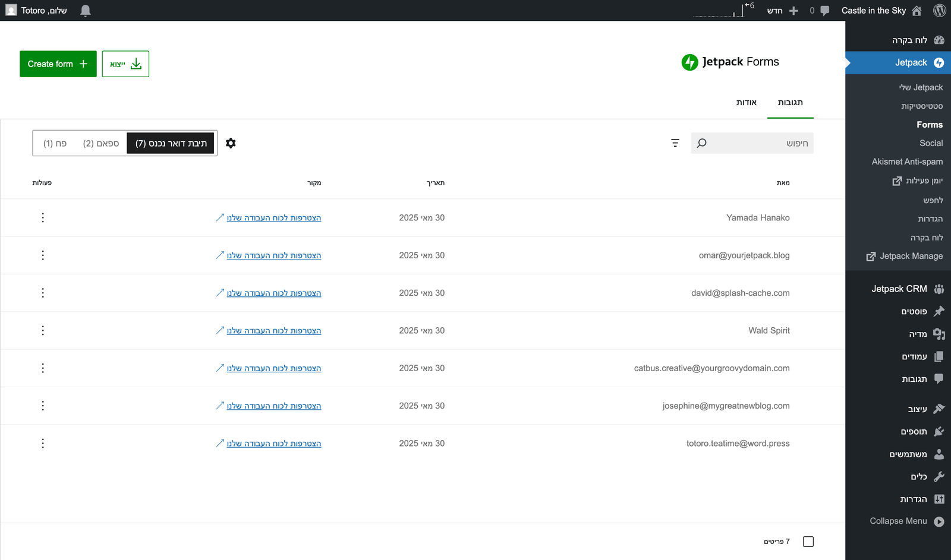Image resolution: width=951 pixels, height=560 pixels.
Task: Open the filter options icon
Action: (x=675, y=143)
